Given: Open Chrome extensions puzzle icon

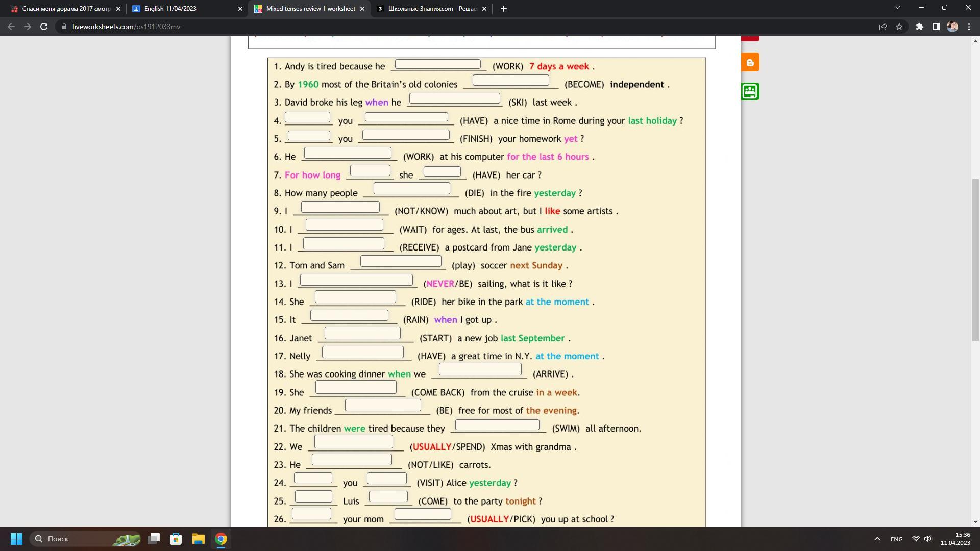Looking at the screenshot, I should [x=919, y=27].
